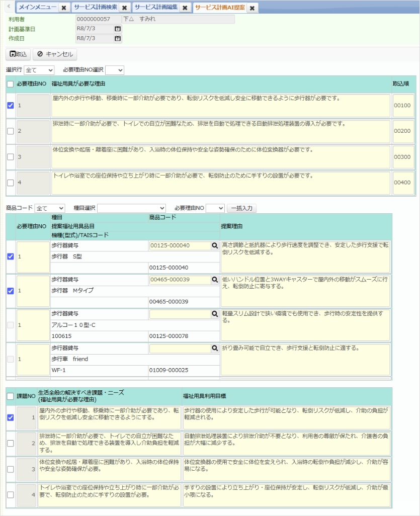This screenshot has width=420, height=516.
Task: Click 利用者 ID field 0000000057
Action: click(98, 19)
